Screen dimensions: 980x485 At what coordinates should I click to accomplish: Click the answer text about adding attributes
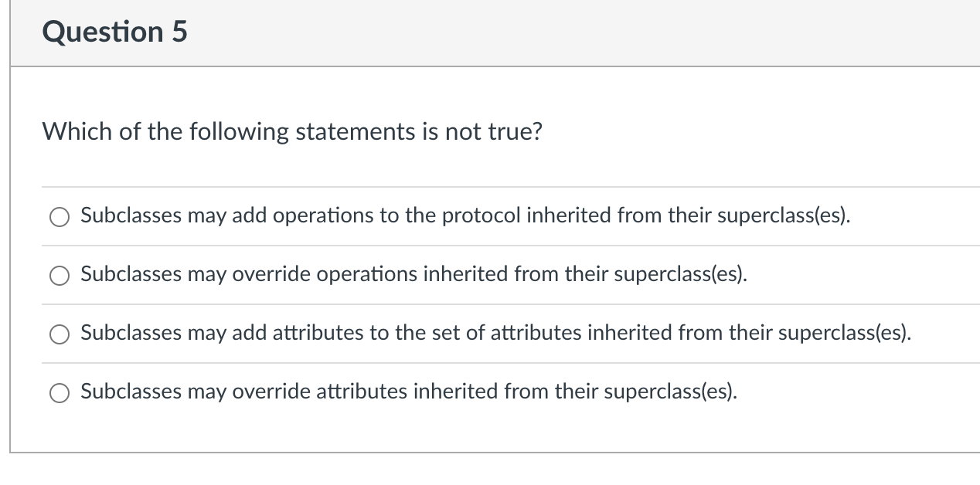(x=496, y=333)
